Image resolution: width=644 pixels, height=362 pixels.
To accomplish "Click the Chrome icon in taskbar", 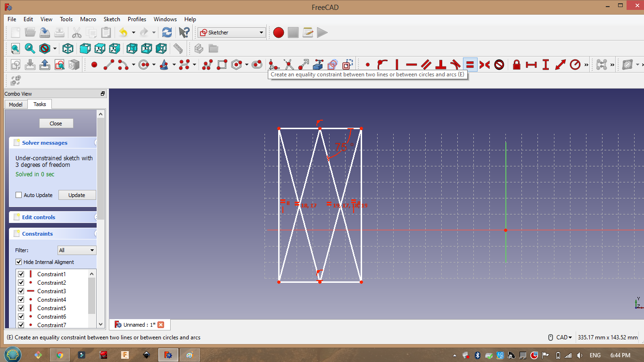I will point(60,355).
